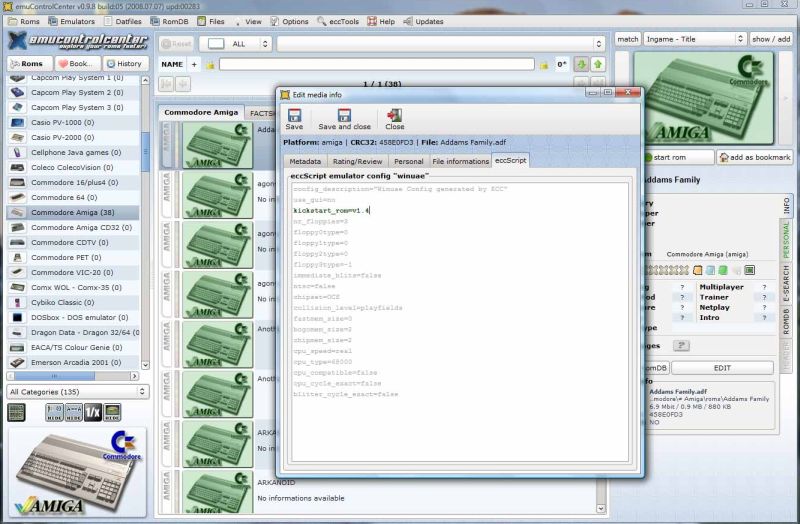Click the orange note icon in info panel
The image size is (800, 524).
[x=697, y=270]
